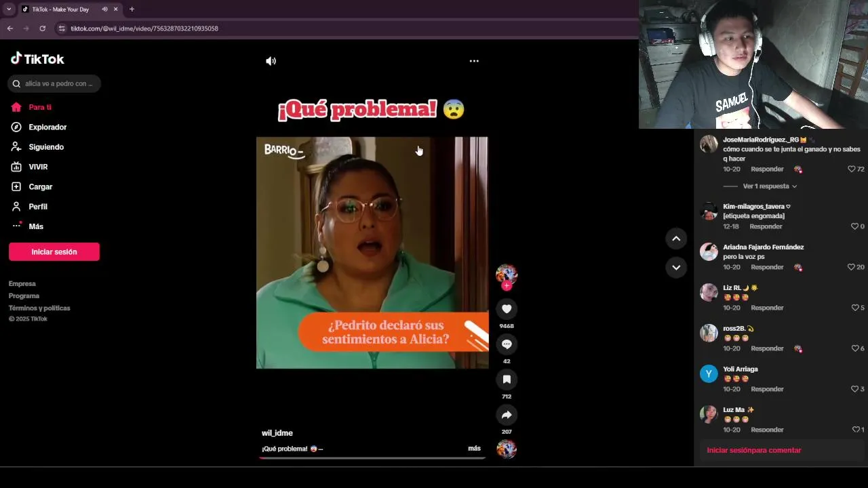Focus the TikTok search field
Viewport: 868px width, 488px height.
(54, 84)
